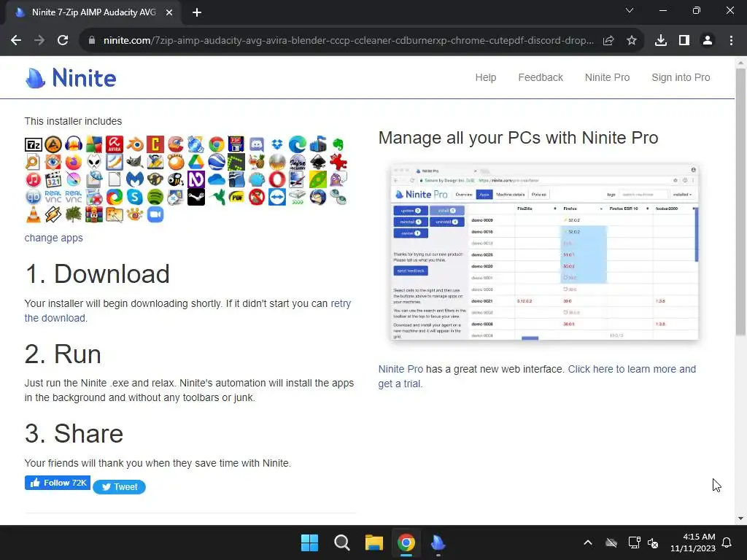Click the Microsoft Edge icon in installer list

tap(298, 144)
